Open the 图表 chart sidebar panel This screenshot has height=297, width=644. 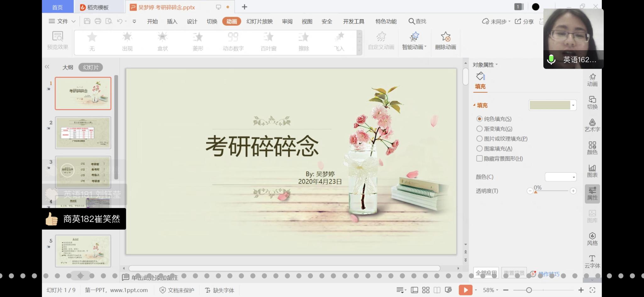click(592, 170)
